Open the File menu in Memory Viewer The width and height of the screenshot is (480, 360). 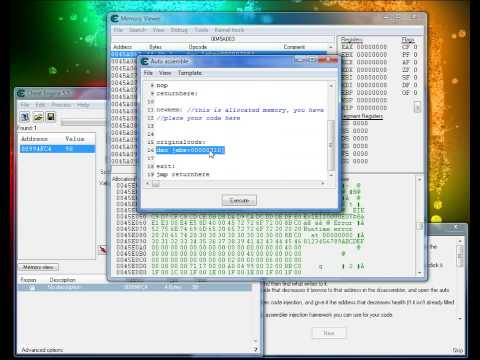click(118, 30)
